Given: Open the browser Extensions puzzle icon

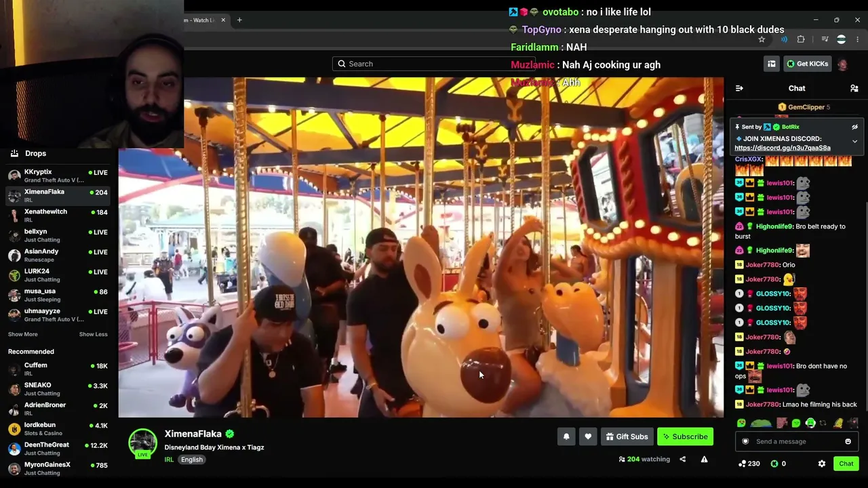Looking at the screenshot, I should pyautogui.click(x=801, y=39).
